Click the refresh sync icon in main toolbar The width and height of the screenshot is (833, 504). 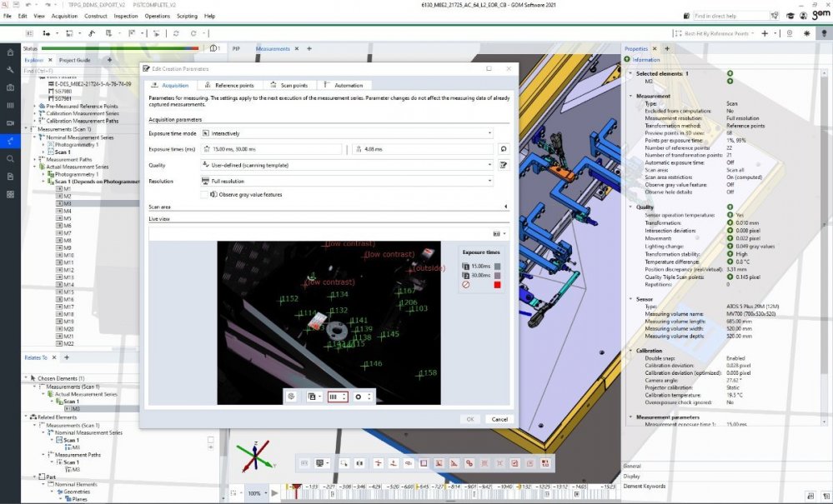coord(176,32)
